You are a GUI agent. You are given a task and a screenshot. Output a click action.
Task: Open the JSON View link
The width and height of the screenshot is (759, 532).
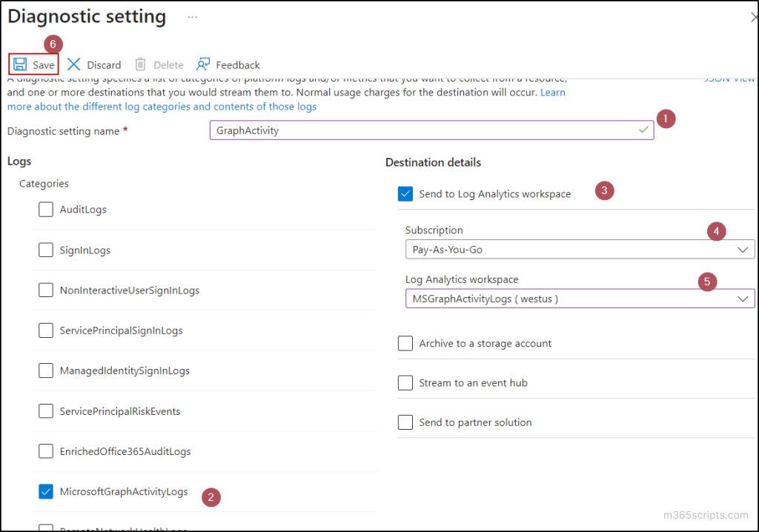click(x=730, y=78)
